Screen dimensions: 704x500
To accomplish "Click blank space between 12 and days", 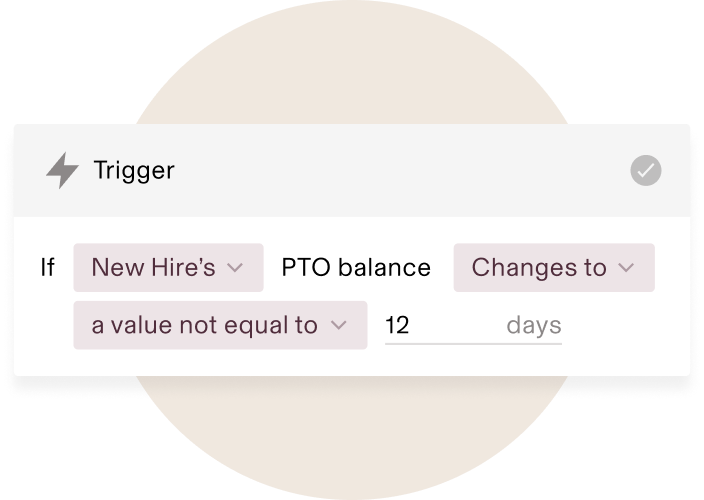I will point(458,325).
